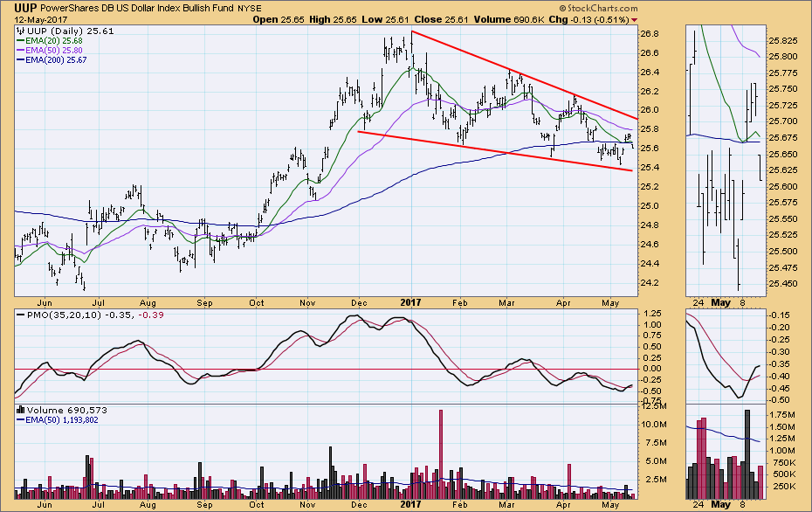Viewport: 812px width, 512px height.
Task: Click the red down-arrow change indicator
Action: pyautogui.click(x=635, y=20)
